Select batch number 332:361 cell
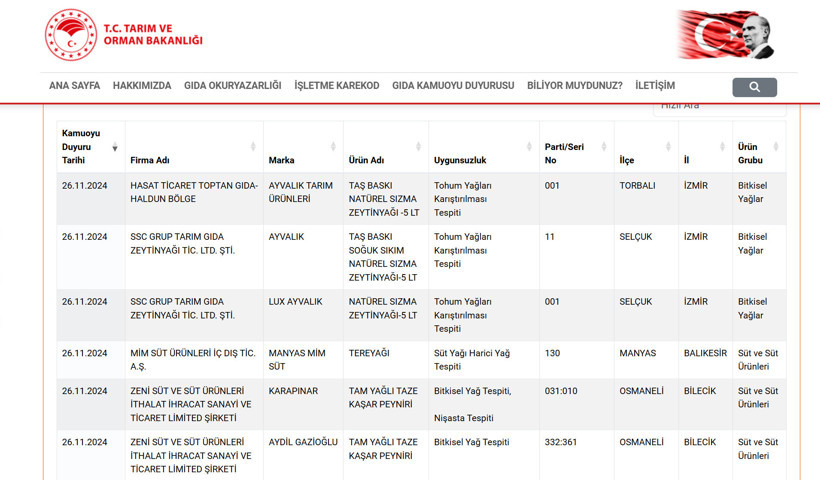 tap(577, 455)
